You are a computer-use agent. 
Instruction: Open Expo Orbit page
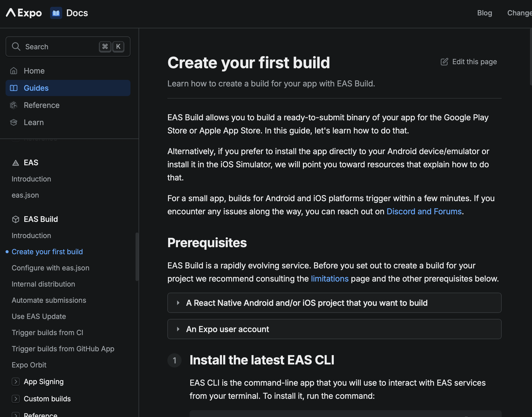29,365
